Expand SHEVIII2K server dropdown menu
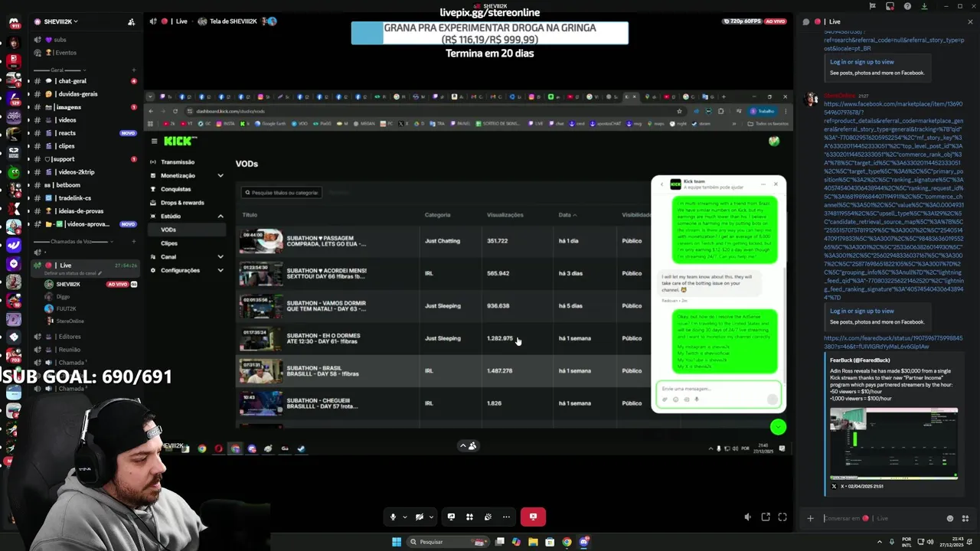 61,21
